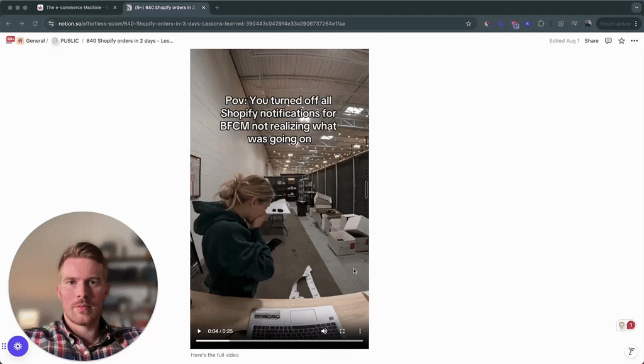Viewport: 644px width, 364px height.
Task: Open the video in fullscreen
Action: tap(342, 331)
